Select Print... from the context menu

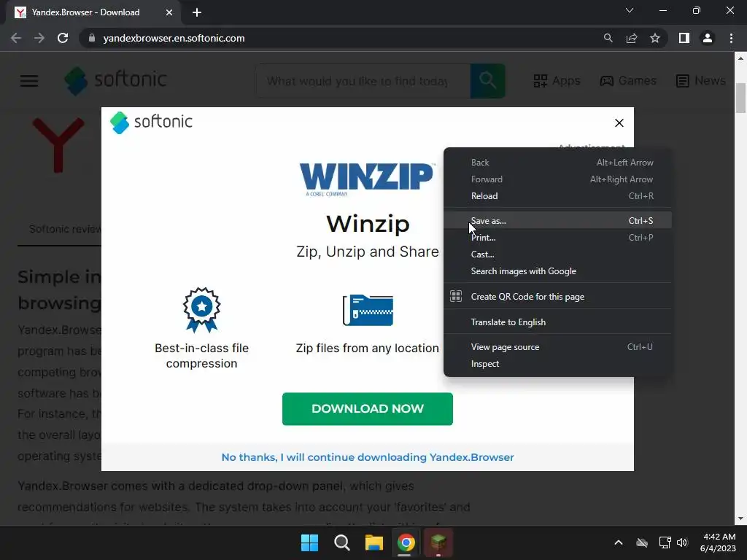click(557, 237)
